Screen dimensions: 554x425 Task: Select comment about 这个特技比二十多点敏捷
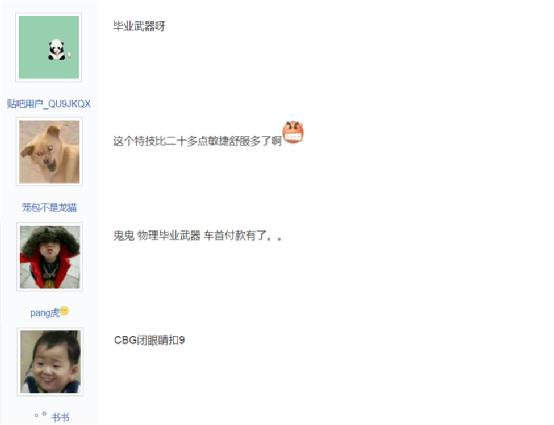(198, 141)
